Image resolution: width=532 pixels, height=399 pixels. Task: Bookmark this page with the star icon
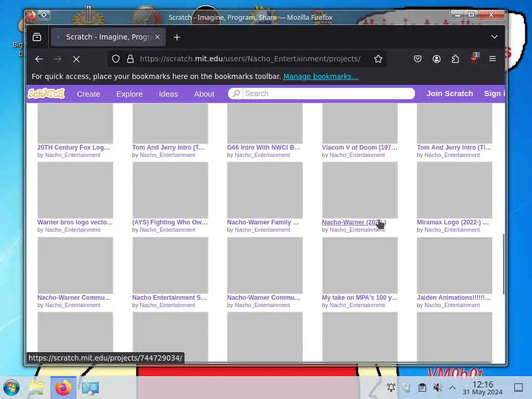pos(378,59)
